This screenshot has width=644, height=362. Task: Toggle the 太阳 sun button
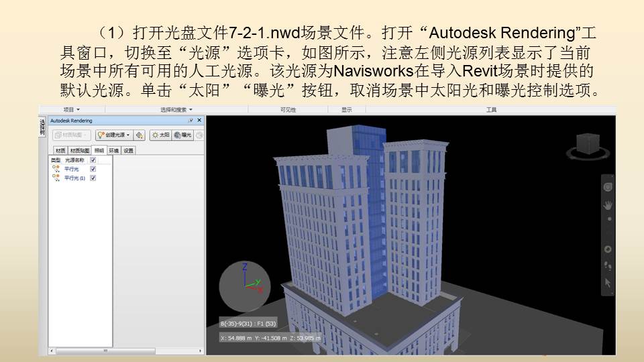click(160, 135)
